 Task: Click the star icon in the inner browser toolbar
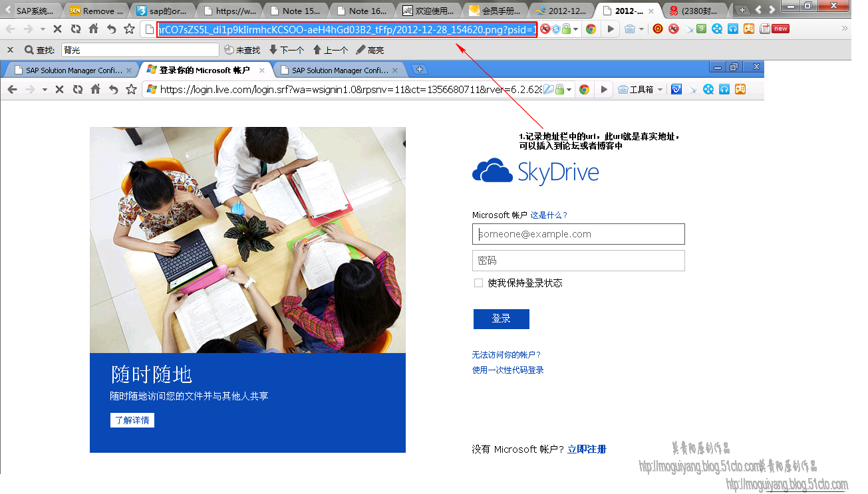click(131, 89)
